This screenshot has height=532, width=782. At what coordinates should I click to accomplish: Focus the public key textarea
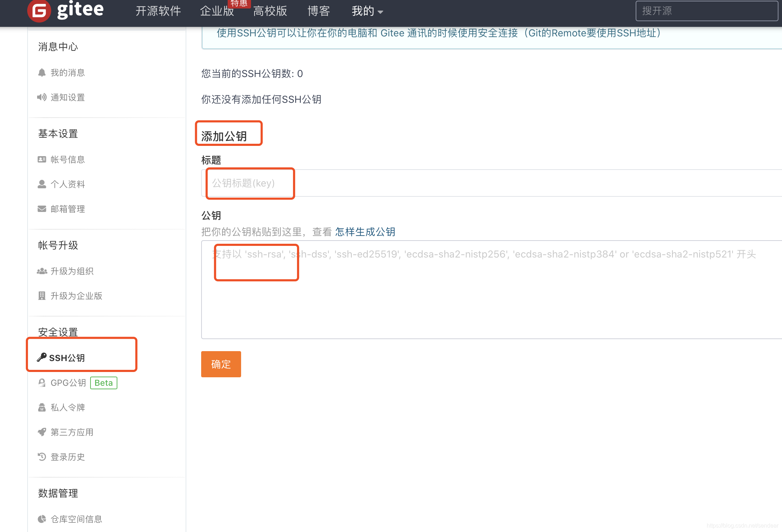[x=491, y=290]
